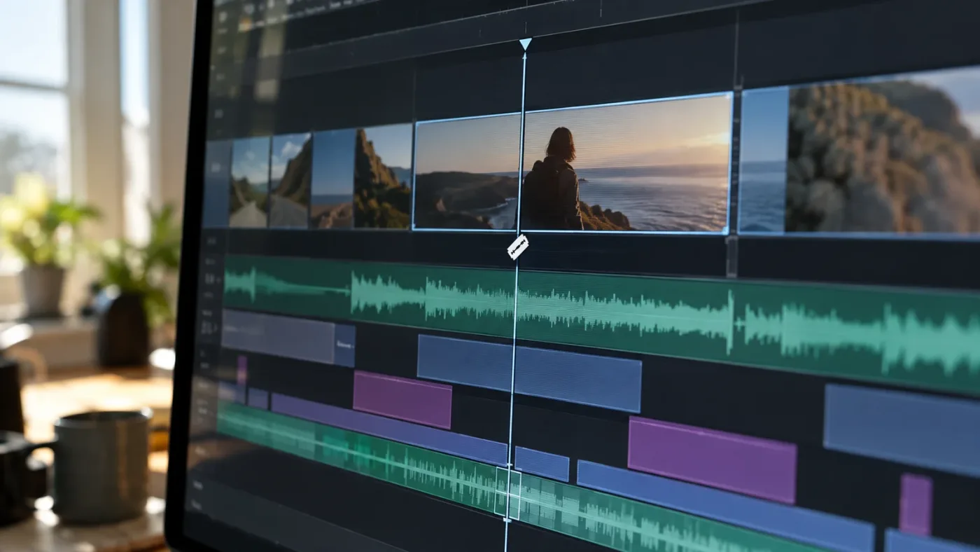The height and width of the screenshot is (552, 980).
Task: Select the large purple clip right of the playhead
Action: [x=713, y=460]
